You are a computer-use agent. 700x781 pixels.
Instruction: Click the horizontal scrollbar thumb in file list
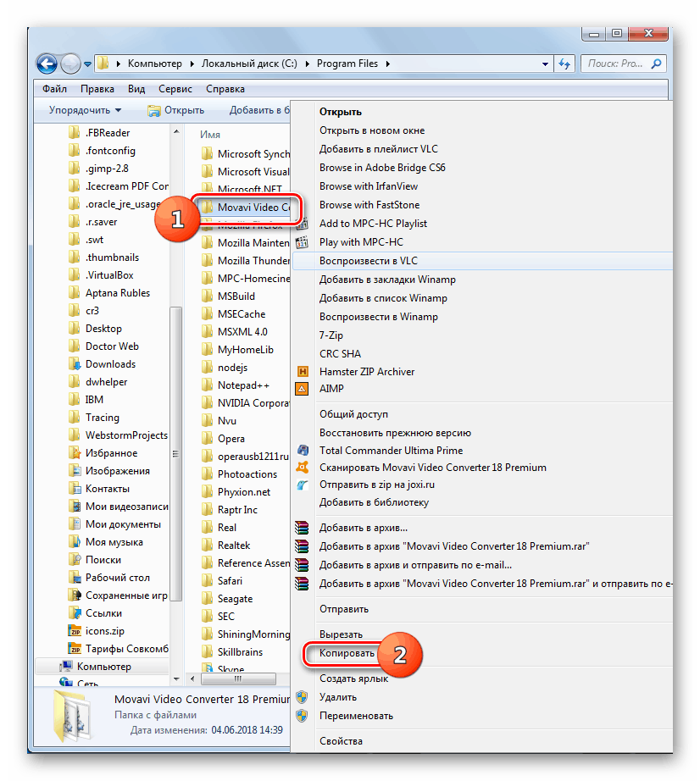pyautogui.click(x=238, y=679)
